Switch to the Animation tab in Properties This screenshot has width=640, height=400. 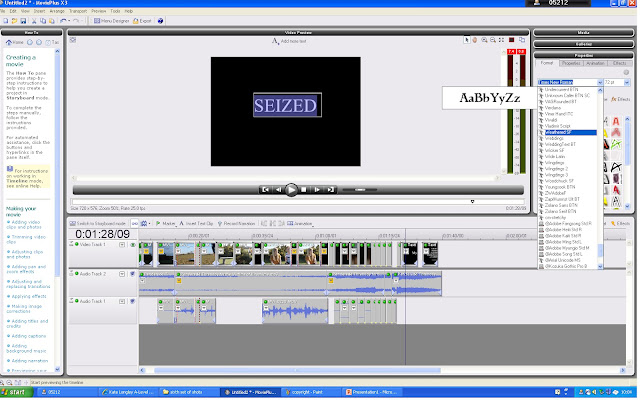[x=595, y=63]
